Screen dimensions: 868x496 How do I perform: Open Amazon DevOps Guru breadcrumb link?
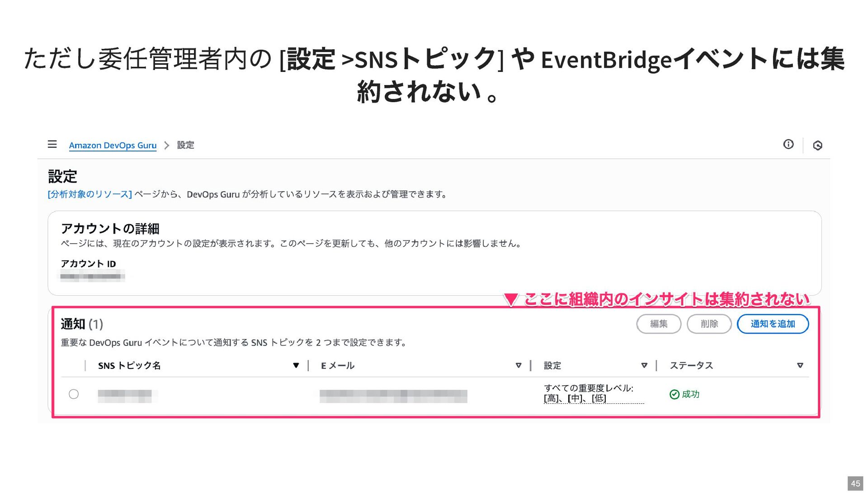(x=113, y=145)
